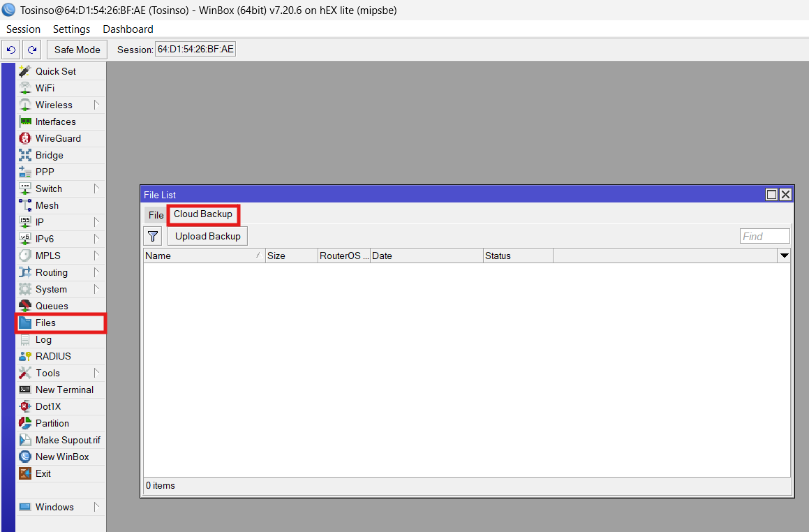Click the New Terminal console icon
Viewport: 809px width, 532px height.
click(x=24, y=390)
